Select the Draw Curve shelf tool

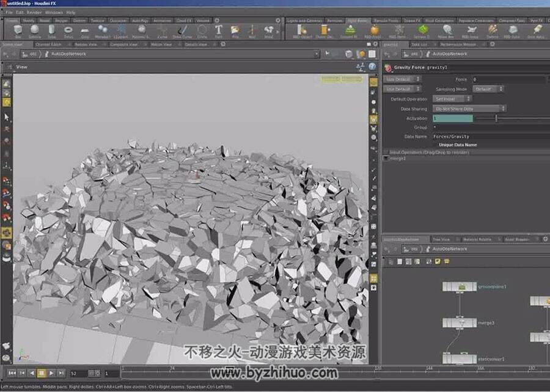[x=182, y=31]
